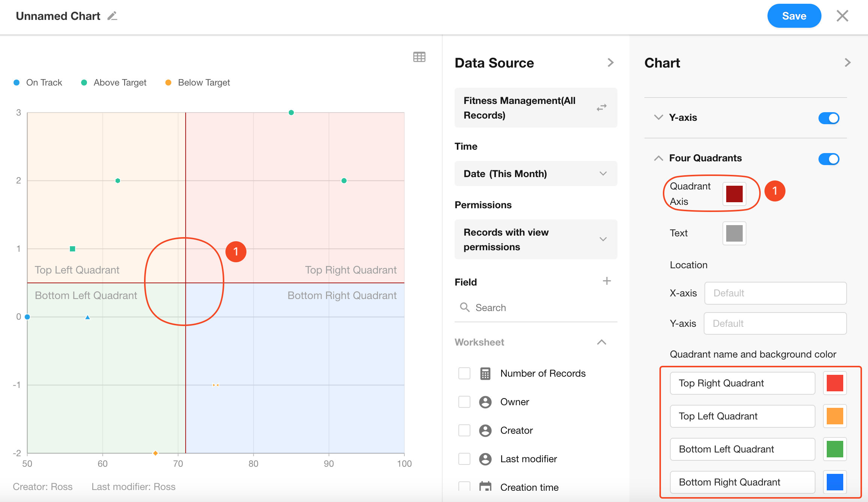Click the X-axis location input field
Viewport: 868px width, 502px height.
point(775,293)
